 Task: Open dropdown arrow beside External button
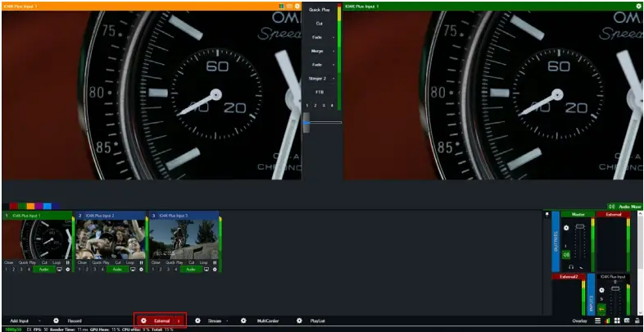[179, 321]
